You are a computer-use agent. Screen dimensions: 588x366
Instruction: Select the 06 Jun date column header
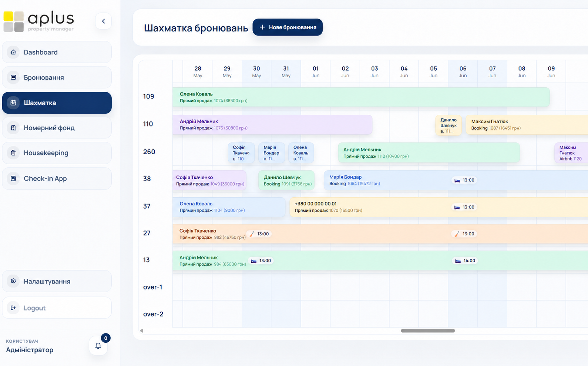[463, 72]
